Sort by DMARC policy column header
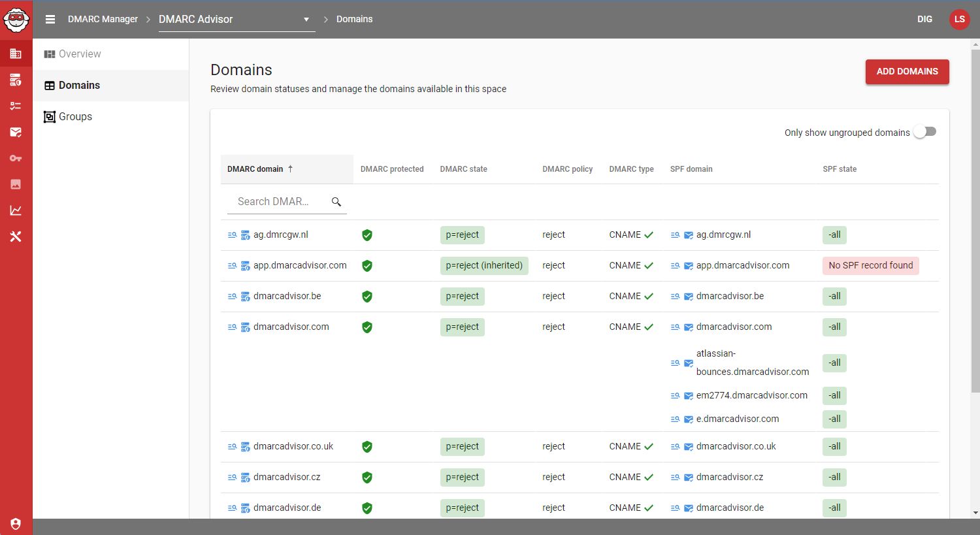This screenshot has height=535, width=980. point(567,169)
